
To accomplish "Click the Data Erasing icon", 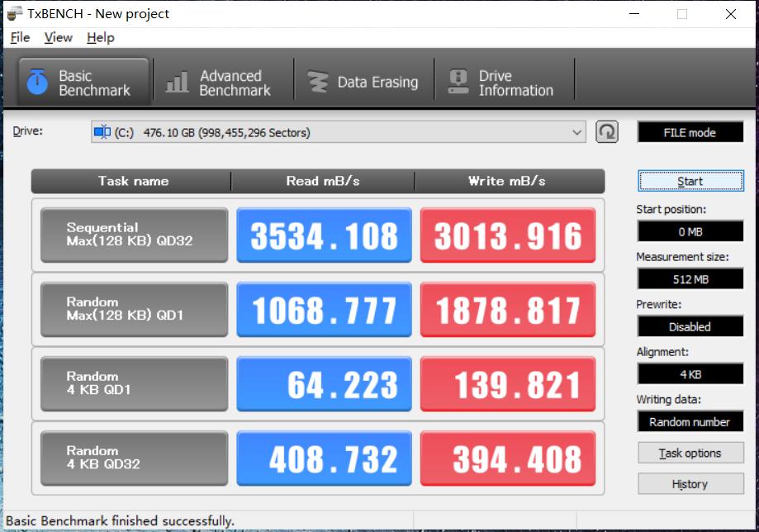I will [317, 83].
